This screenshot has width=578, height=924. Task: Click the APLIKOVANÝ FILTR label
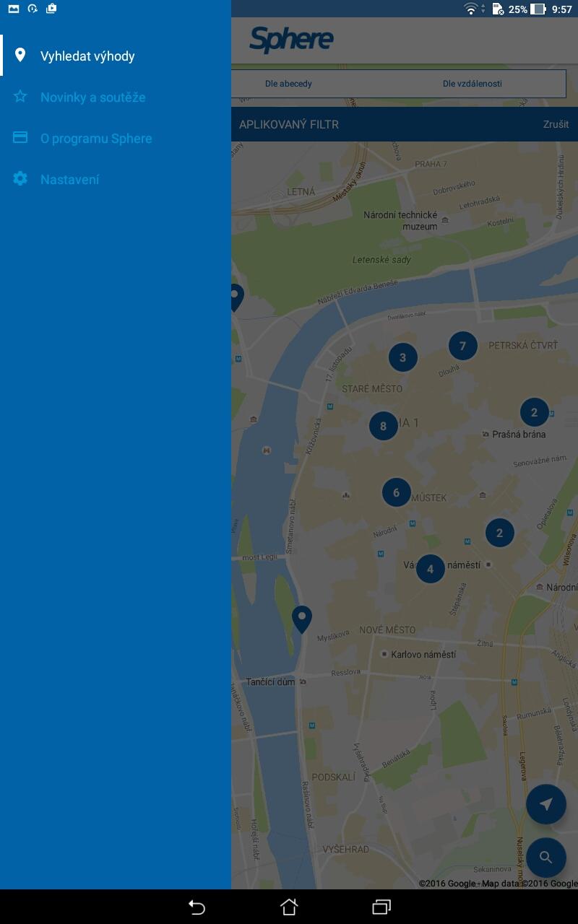289,124
